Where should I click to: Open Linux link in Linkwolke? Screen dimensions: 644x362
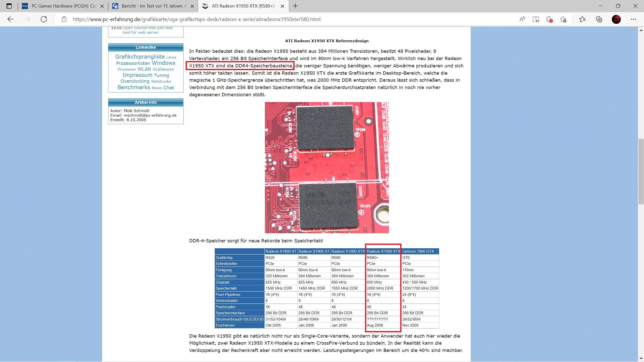(x=171, y=57)
